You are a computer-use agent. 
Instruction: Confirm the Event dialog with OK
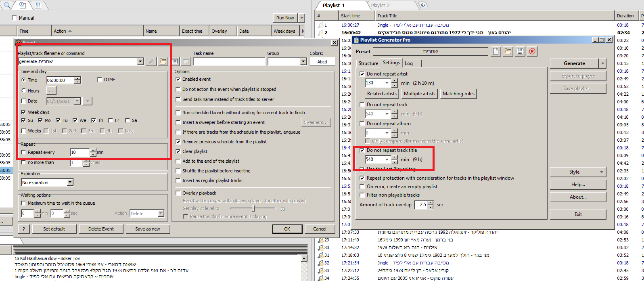(287, 229)
